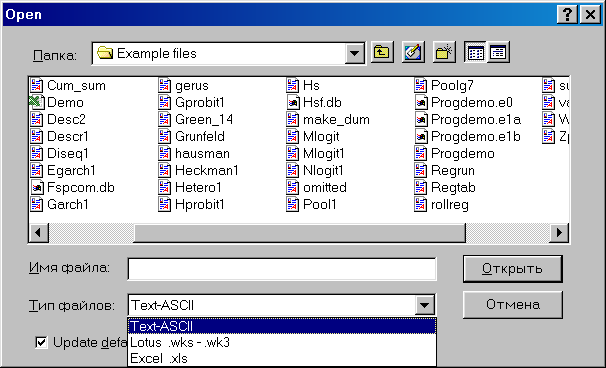Select the Progdemo file without extension

(463, 153)
